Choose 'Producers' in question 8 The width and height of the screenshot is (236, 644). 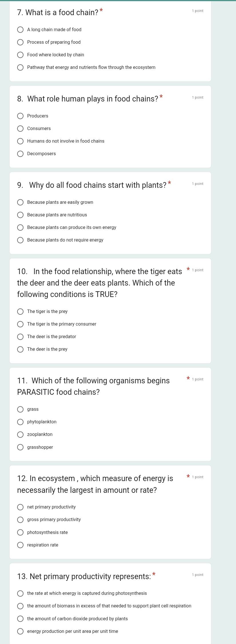20,116
